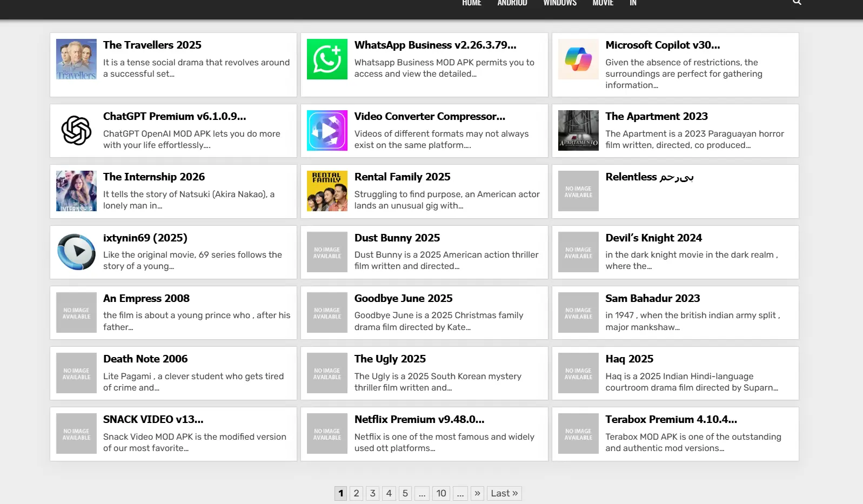Open Haq 2025 title link
This screenshot has width=863, height=504.
[629, 359]
